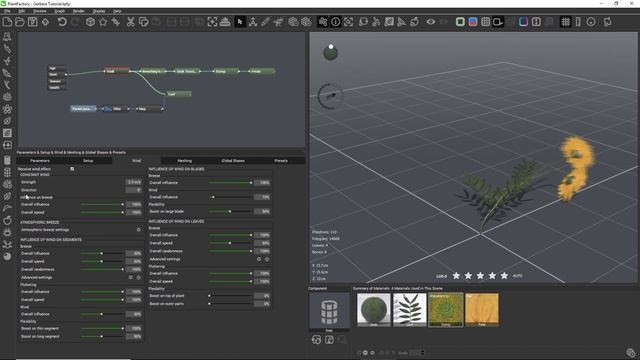640x360 pixels.
Task: Switch to the Presets tab
Action: 281,161
